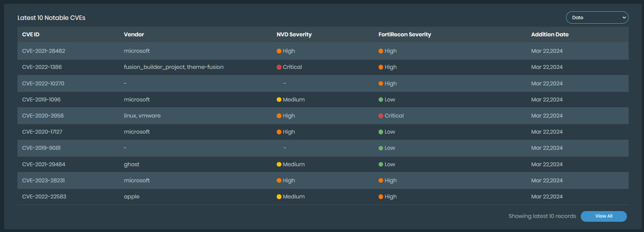Click red Critical dot for CVE-2022-1386
The width and height of the screenshot is (644, 232).
pyautogui.click(x=279, y=67)
